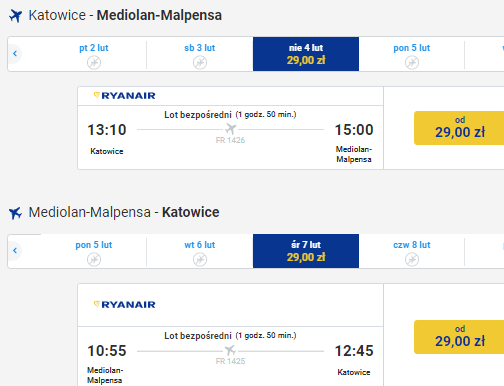Image resolution: width=504 pixels, height=386 pixels.
Task: Click the Ryanair logo on return flight card
Action: [125, 304]
